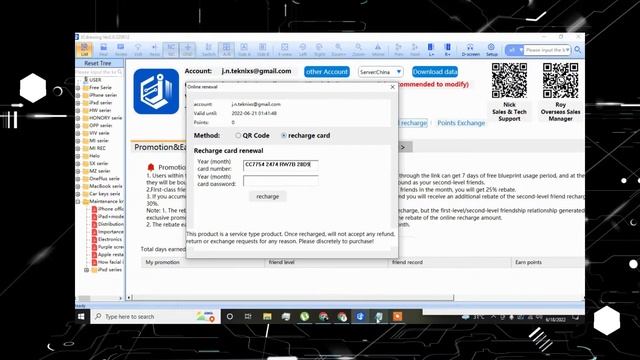Click the Year (month) card password field
The image size is (640, 360).
tap(281, 180)
